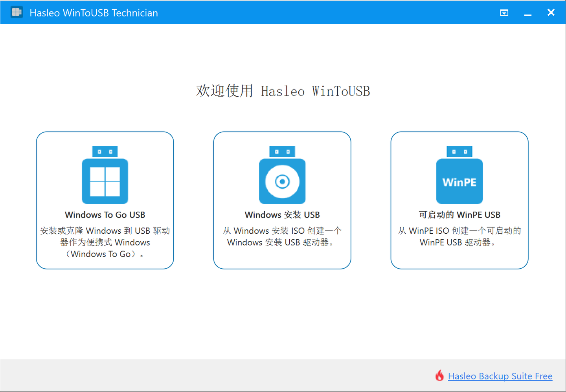Image resolution: width=566 pixels, height=392 pixels.
Task: Click the description "从 WinPE ISO 创建一个可启动的"
Action: [x=459, y=231]
